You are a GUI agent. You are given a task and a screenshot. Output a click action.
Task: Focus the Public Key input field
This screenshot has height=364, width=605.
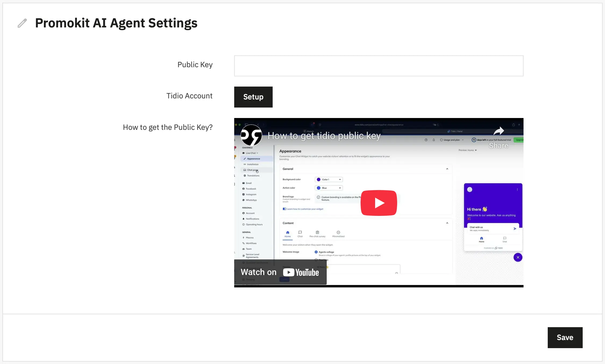coord(379,66)
